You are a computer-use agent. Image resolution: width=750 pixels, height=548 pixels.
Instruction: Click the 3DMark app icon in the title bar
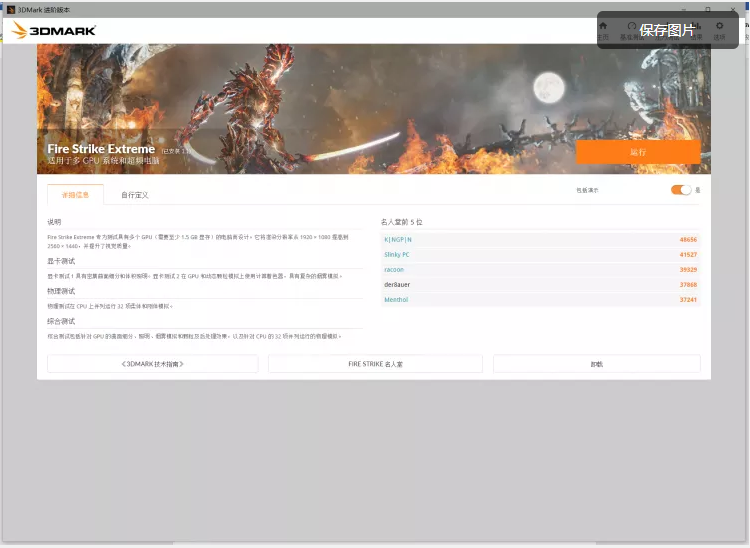click(x=11, y=10)
